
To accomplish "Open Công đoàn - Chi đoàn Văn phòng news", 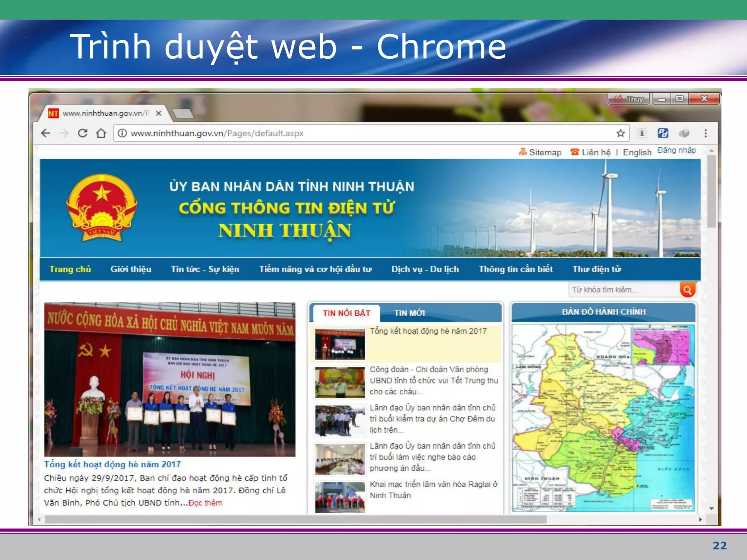I will (434, 381).
